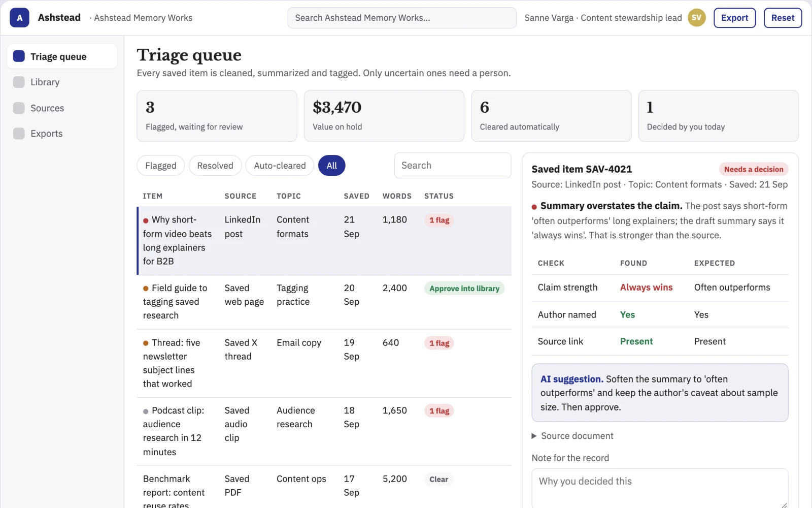
Task: Click Approve into library button
Action: (464, 289)
